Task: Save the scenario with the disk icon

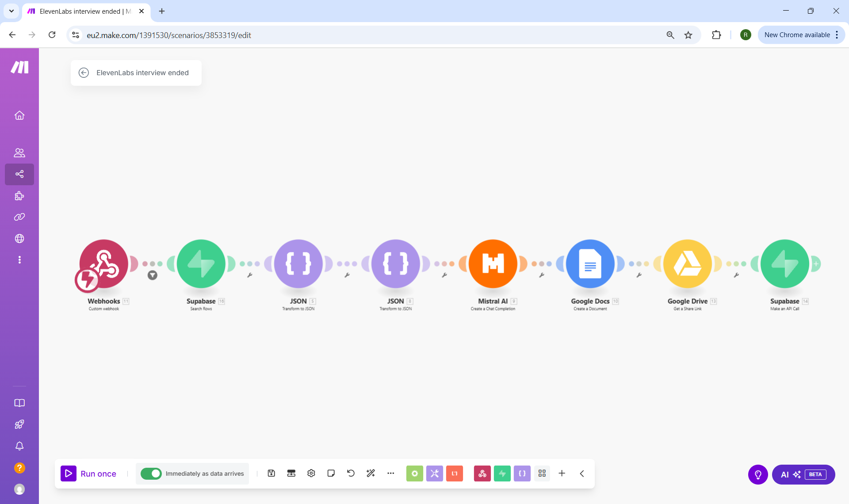Action: (x=272, y=473)
